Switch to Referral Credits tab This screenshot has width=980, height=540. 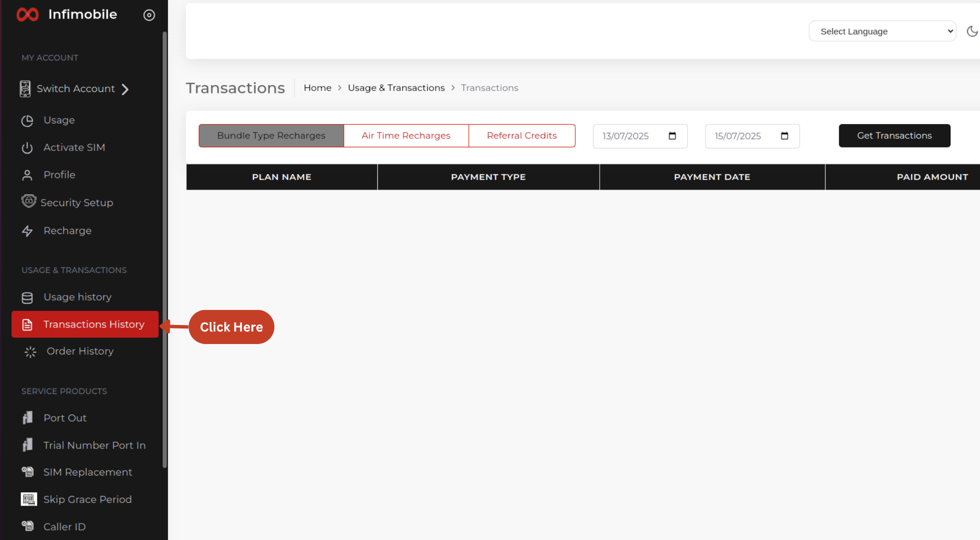click(x=521, y=135)
